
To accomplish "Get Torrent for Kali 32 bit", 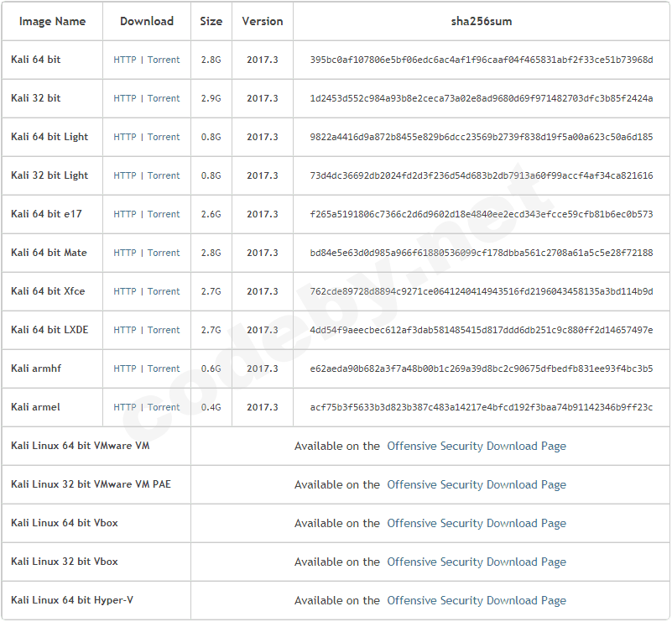I will (164, 98).
